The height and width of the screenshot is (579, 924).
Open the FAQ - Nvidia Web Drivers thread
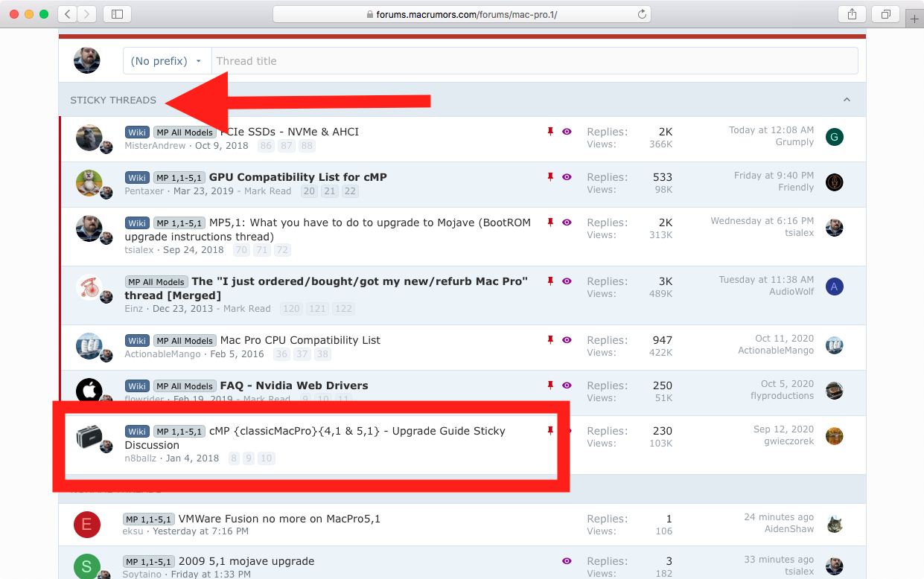[294, 386]
